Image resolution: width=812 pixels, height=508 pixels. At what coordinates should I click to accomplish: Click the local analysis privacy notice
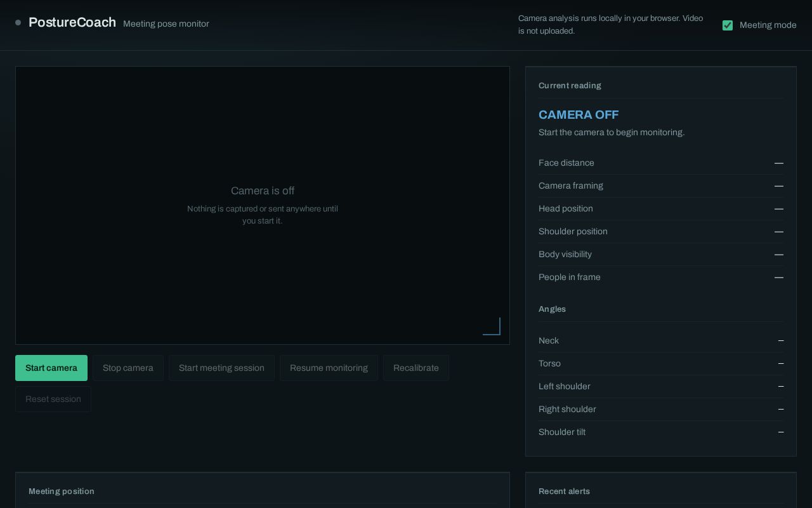pyautogui.click(x=611, y=25)
